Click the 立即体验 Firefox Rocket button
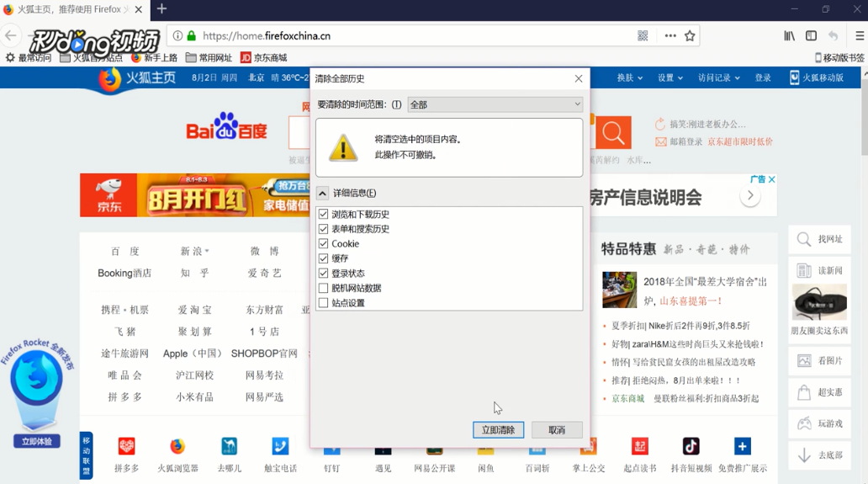The image size is (868, 484). 37,441
